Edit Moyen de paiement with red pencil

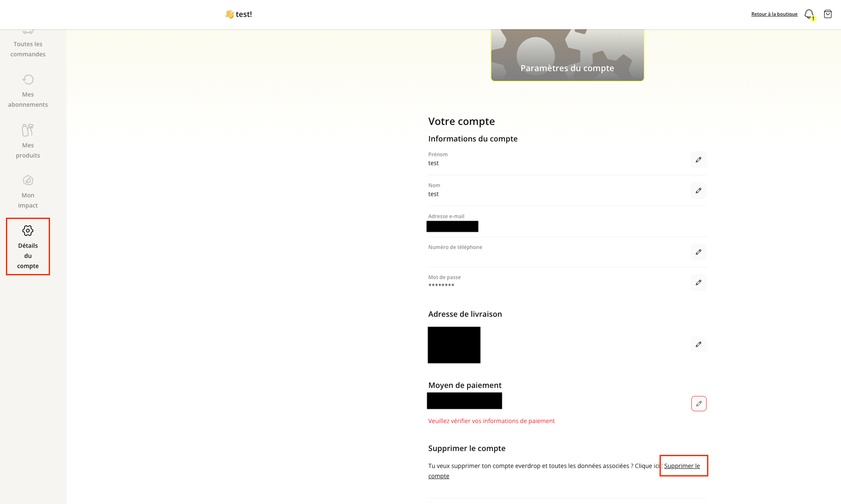pos(699,404)
